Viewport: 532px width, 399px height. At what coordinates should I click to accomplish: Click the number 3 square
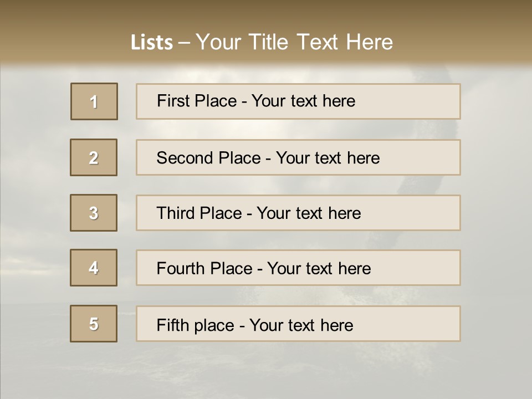click(94, 213)
